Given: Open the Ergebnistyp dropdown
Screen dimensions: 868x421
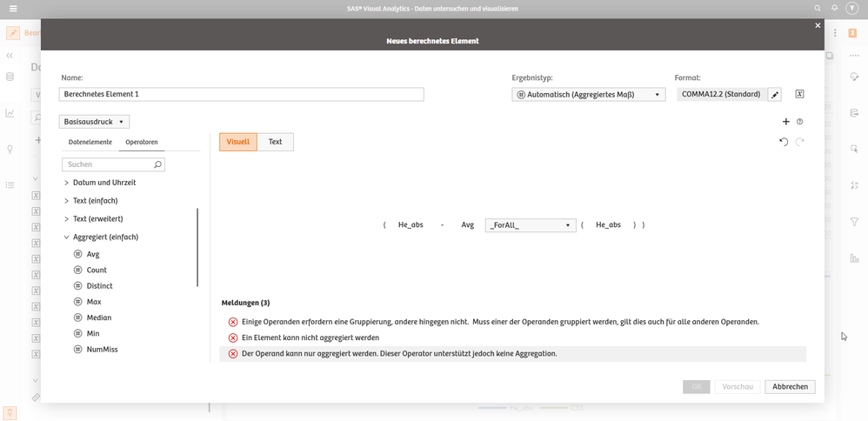Looking at the screenshot, I should point(588,95).
